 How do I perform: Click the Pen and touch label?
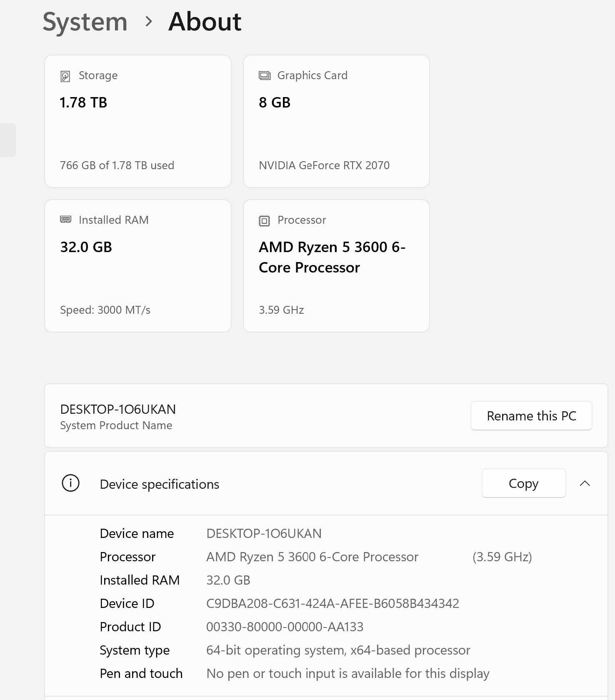pyautogui.click(x=141, y=673)
